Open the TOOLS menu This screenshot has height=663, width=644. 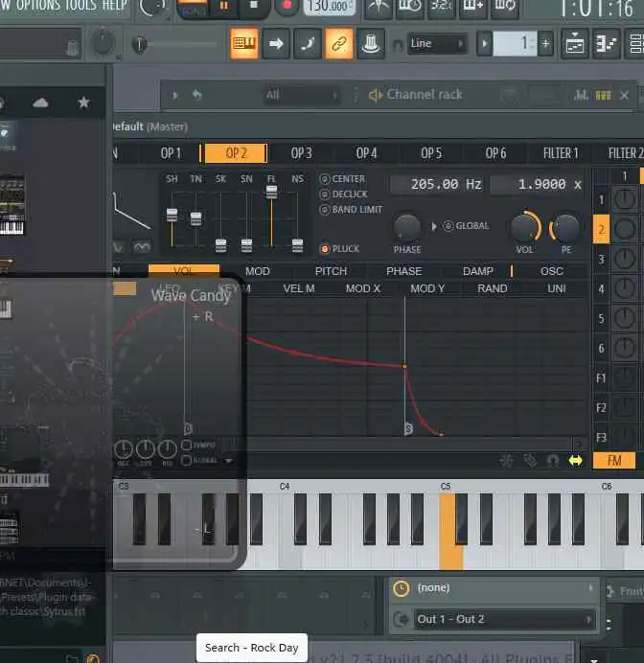(81, 5)
